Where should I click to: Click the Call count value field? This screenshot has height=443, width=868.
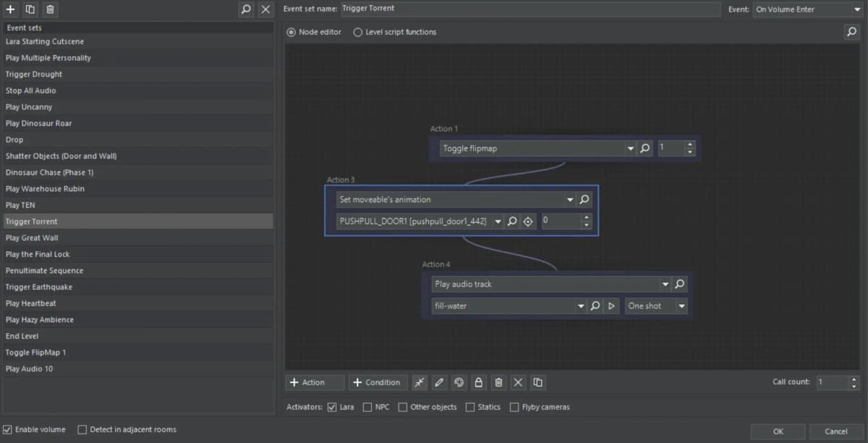(x=832, y=382)
